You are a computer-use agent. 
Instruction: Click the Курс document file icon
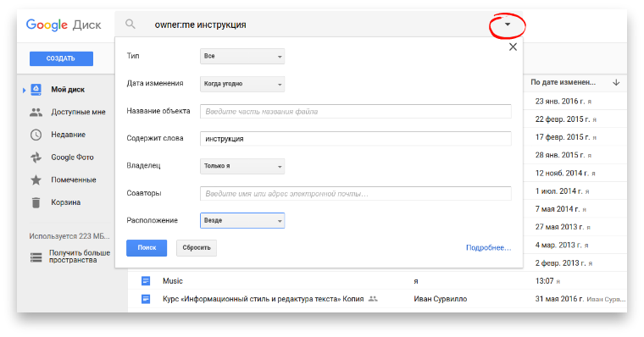pyautogui.click(x=146, y=299)
